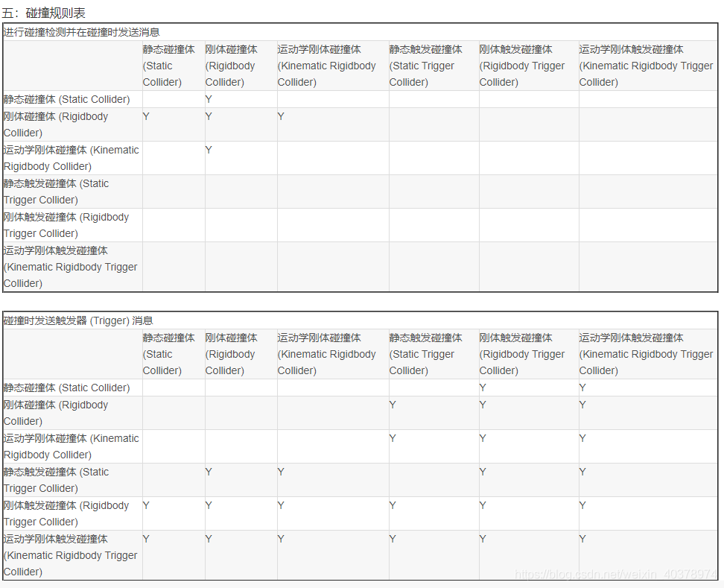Click "刚体触发碰撞体" row label in Trigger table
Viewport: 724px width, 588px height.
66,513
